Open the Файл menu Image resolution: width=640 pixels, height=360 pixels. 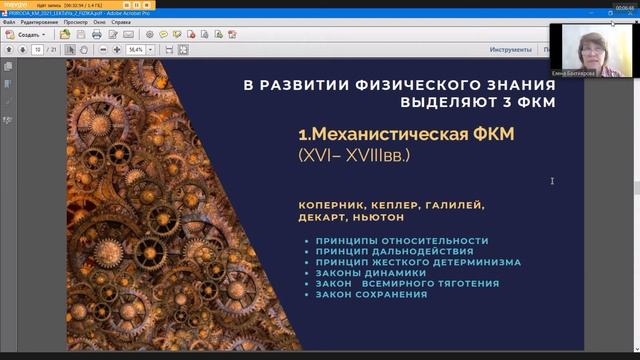[x=9, y=22]
